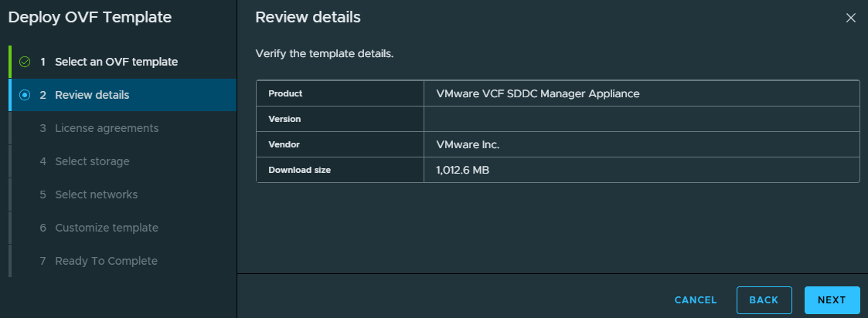This screenshot has height=318, width=868.
Task: Click the VMware VCF SDDC Manager Appliance value
Action: pyautogui.click(x=537, y=93)
